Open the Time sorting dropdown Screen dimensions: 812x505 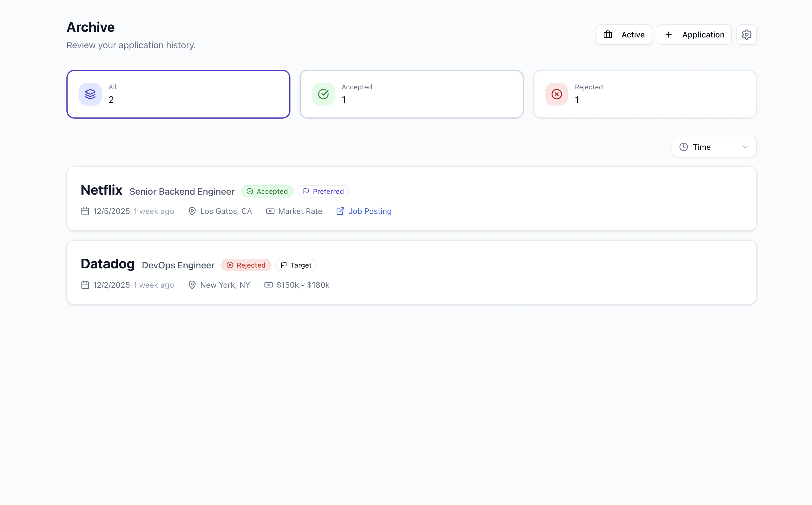(x=714, y=147)
